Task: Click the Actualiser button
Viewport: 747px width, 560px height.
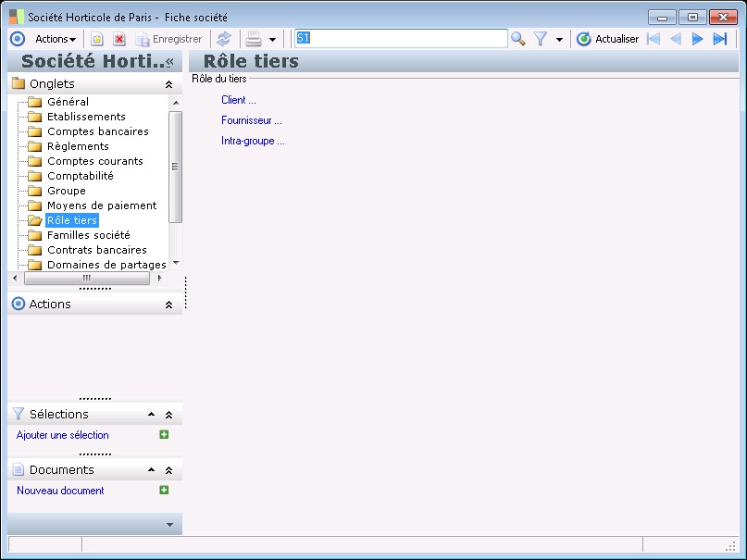Action: [607, 39]
